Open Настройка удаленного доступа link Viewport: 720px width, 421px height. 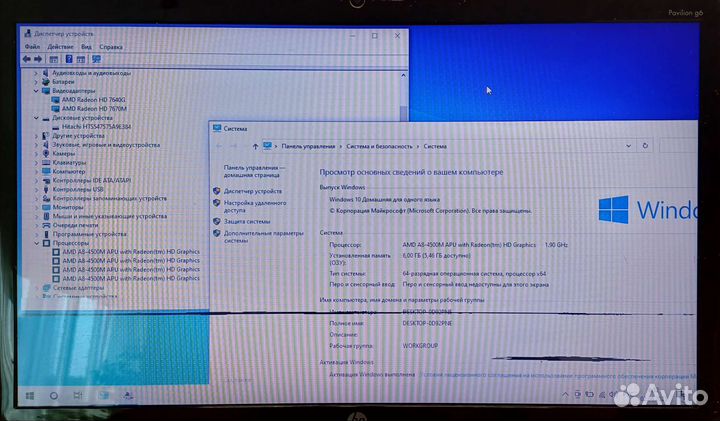[255, 207]
